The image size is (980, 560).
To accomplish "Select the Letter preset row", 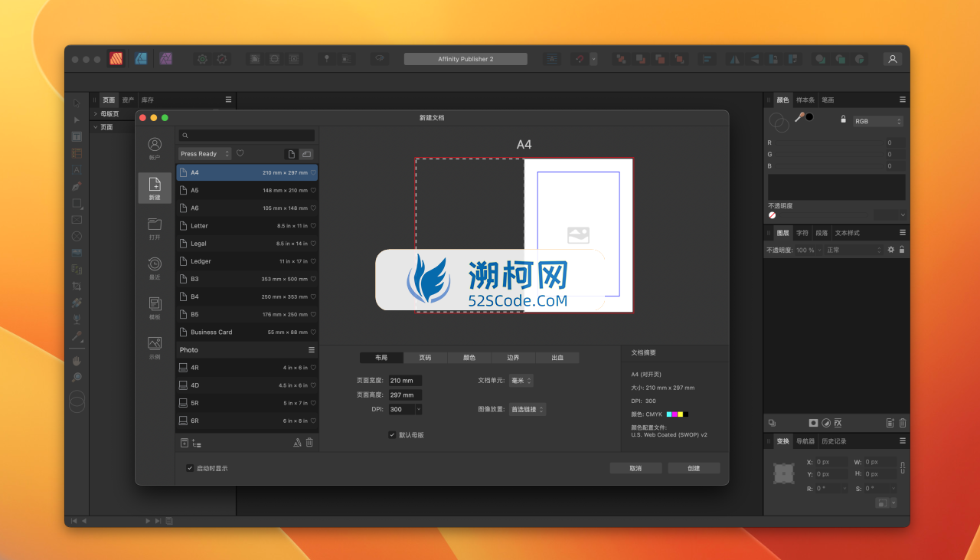I will (x=247, y=226).
